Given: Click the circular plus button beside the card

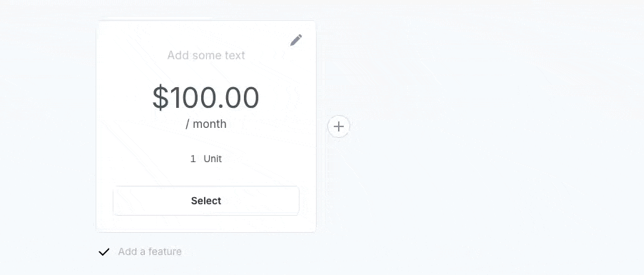Looking at the screenshot, I should click(x=339, y=126).
